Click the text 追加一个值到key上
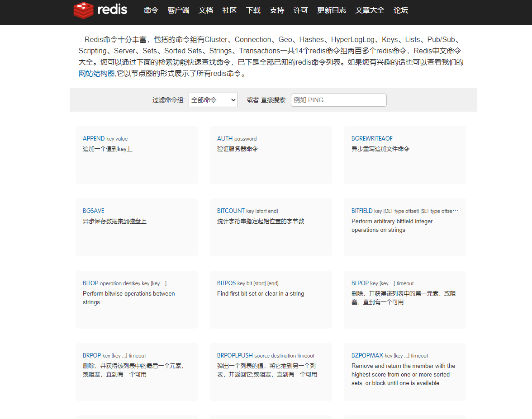 [x=108, y=149]
